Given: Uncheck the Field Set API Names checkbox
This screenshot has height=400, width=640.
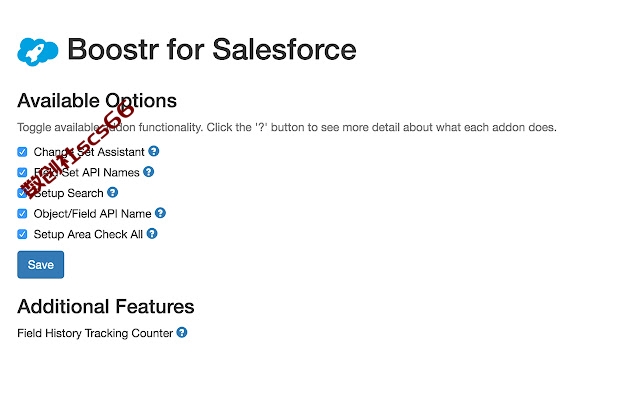Looking at the screenshot, I should coord(22,172).
